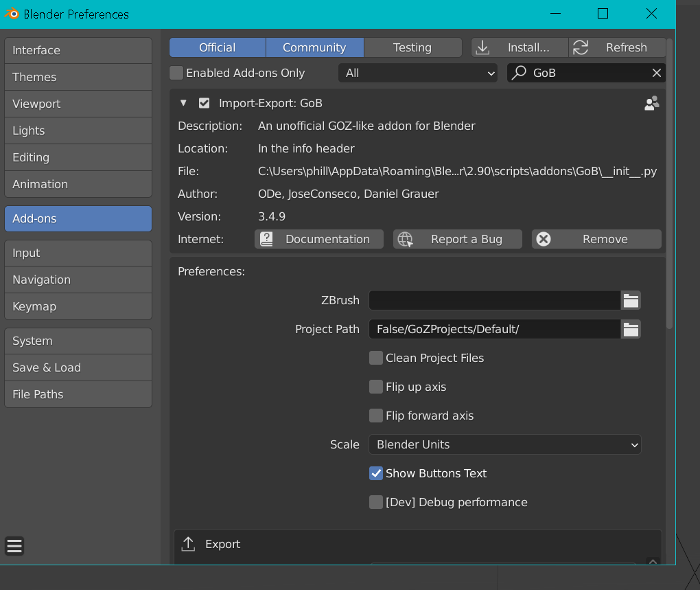Toggle the Flip up axis checkbox
Viewport: 700px width, 590px height.
click(x=376, y=387)
